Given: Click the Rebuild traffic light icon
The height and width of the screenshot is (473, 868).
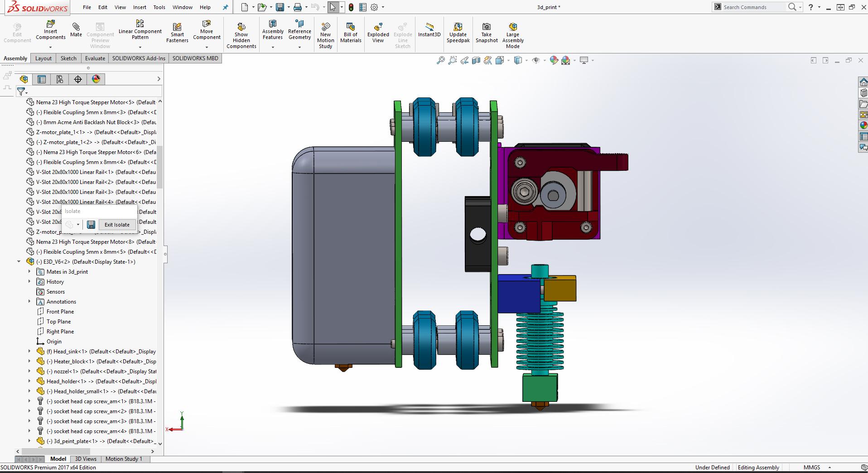Looking at the screenshot, I should (x=351, y=7).
